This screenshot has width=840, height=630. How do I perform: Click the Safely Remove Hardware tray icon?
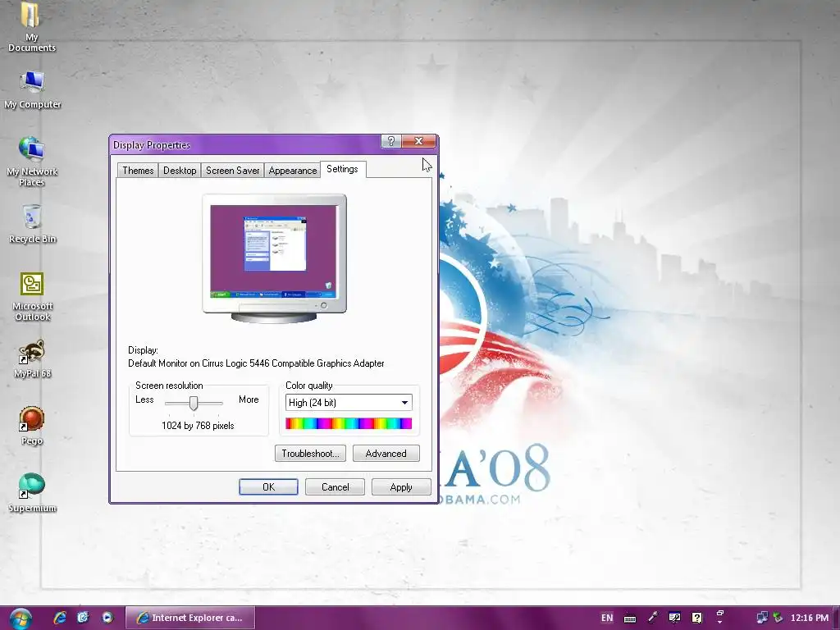click(778, 618)
